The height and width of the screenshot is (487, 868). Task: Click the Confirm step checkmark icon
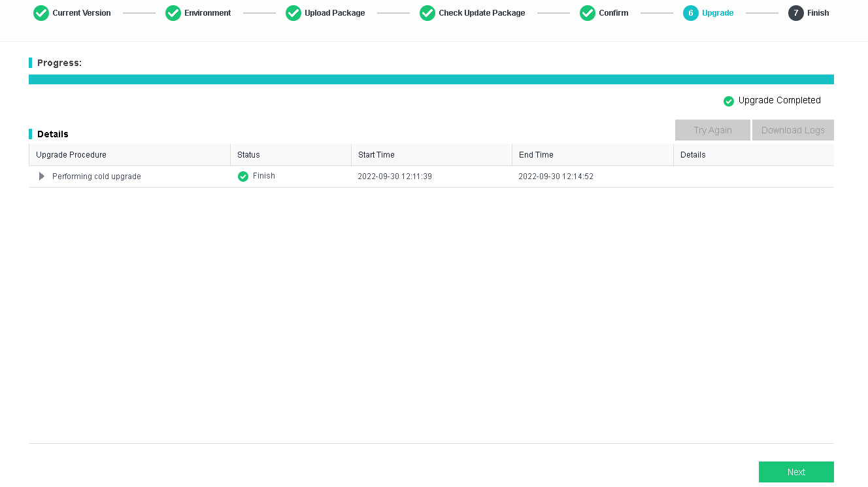[x=588, y=13]
